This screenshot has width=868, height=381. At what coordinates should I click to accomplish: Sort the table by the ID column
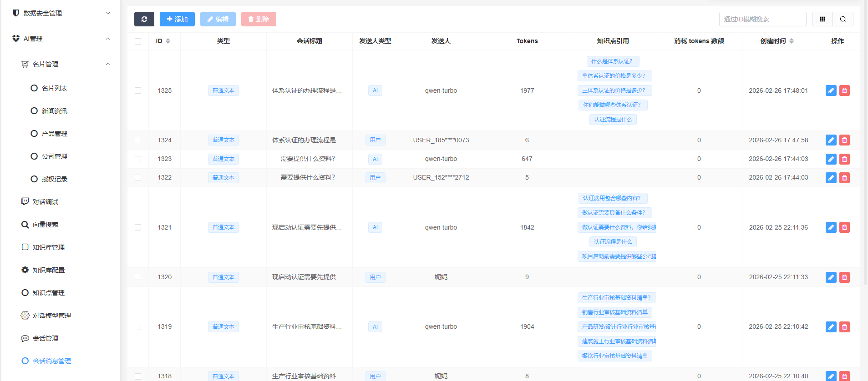coord(163,41)
